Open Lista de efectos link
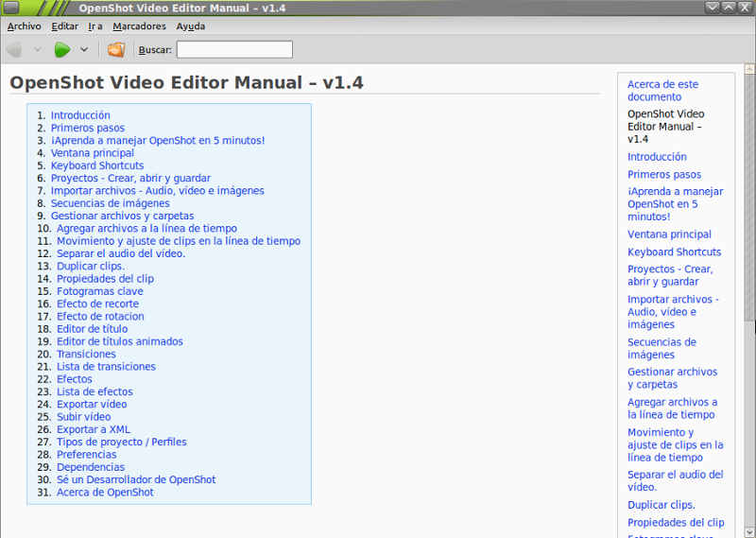756x538 pixels. pos(94,391)
